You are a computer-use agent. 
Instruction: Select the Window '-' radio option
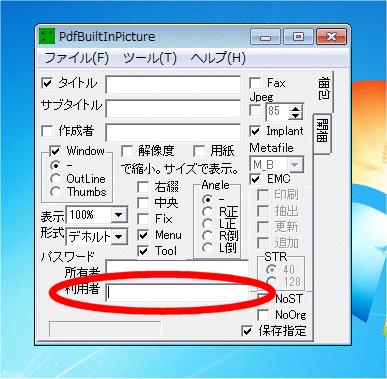coord(55,165)
